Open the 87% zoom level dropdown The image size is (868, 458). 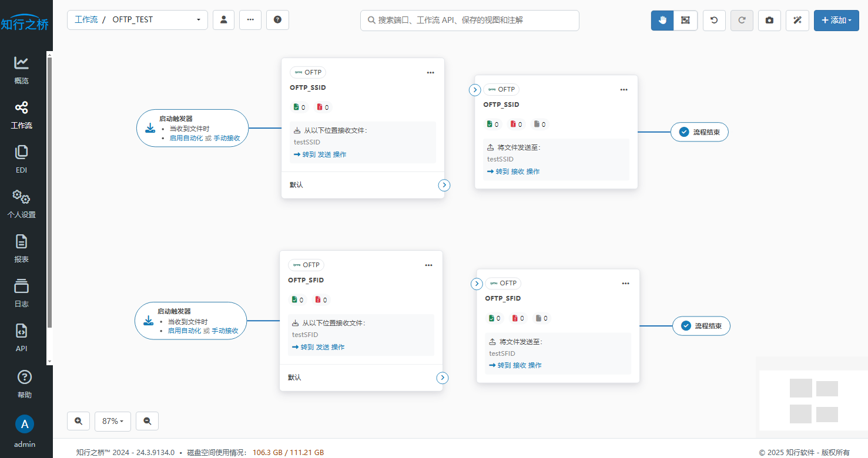click(x=112, y=421)
